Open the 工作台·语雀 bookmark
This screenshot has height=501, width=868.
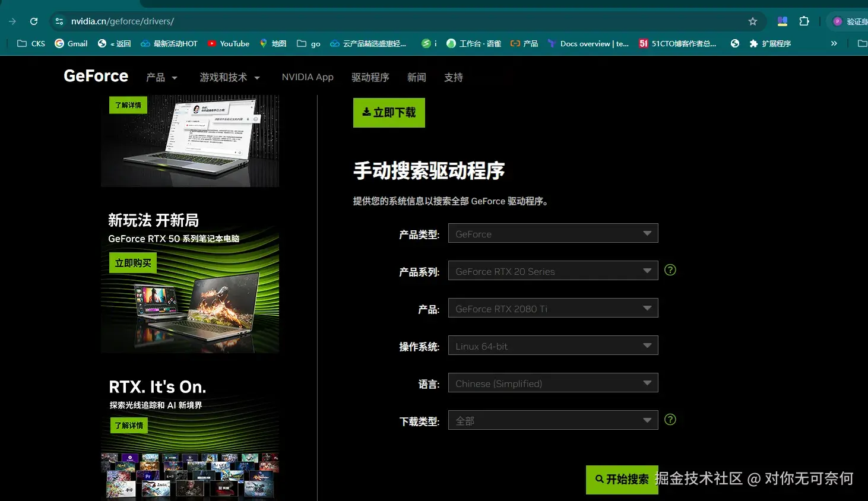(474, 43)
